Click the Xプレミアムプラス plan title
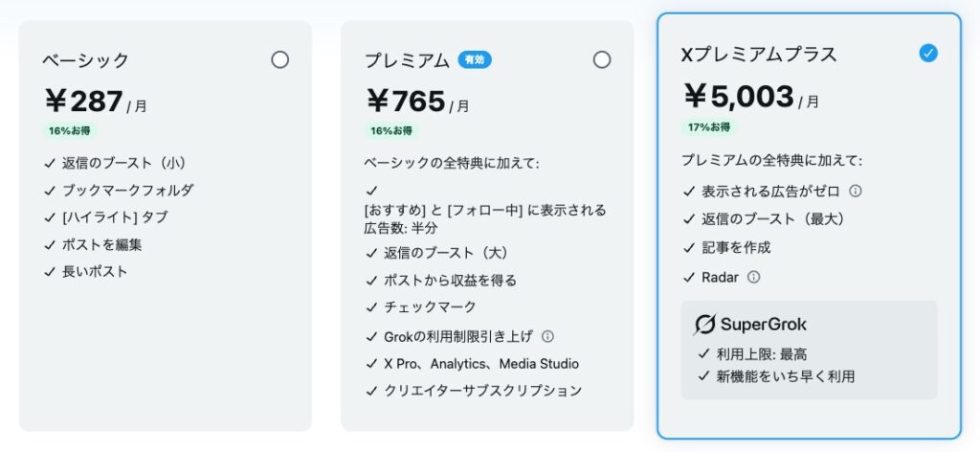This screenshot has height=452, width=980. (x=758, y=55)
